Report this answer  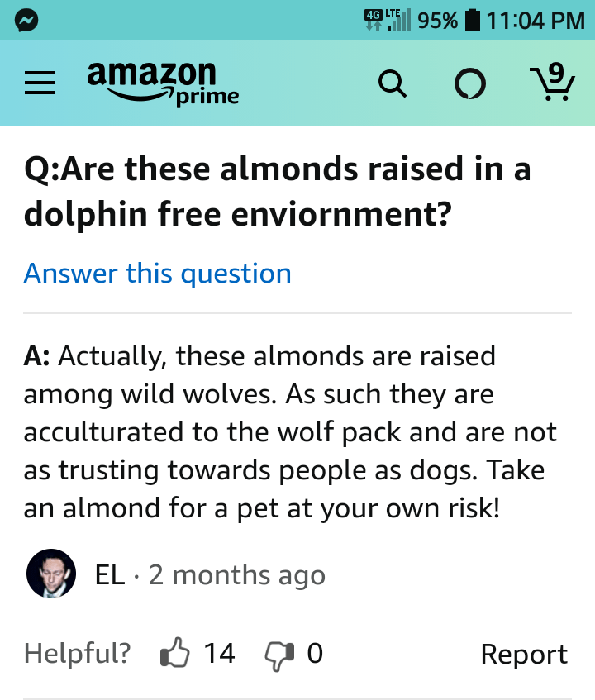[x=523, y=655]
